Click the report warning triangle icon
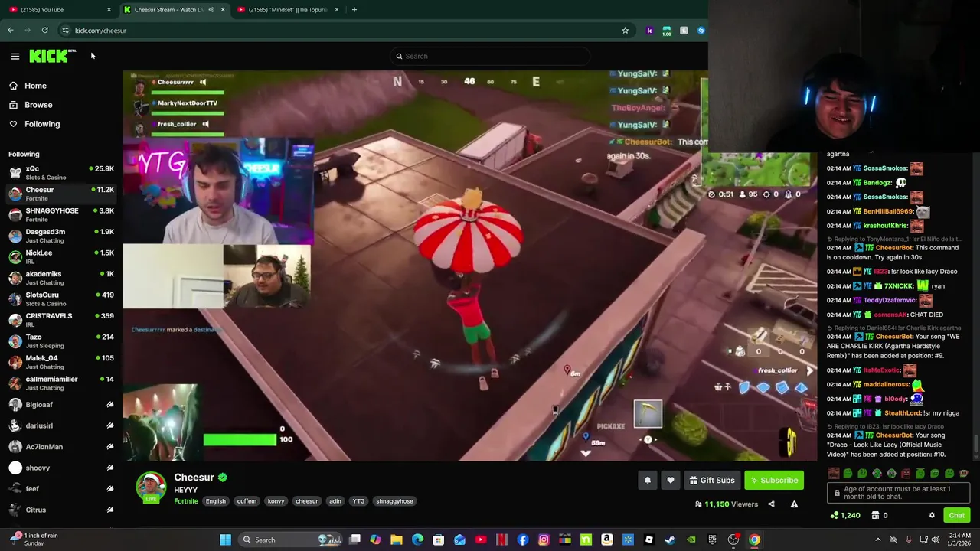 [794, 504]
